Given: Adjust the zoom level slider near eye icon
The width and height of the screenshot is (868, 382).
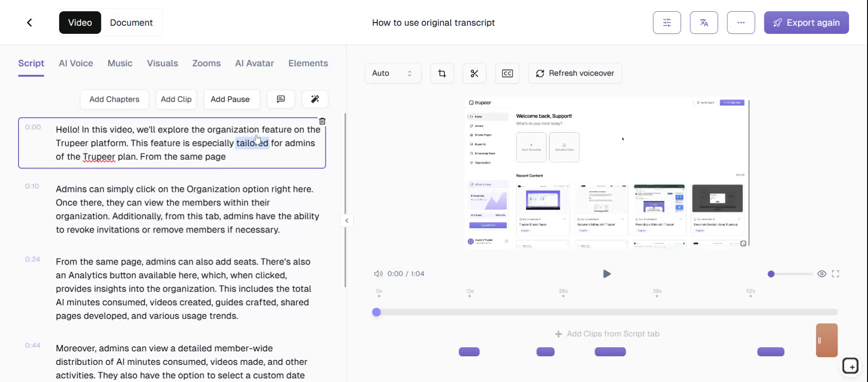Looking at the screenshot, I should (x=790, y=274).
